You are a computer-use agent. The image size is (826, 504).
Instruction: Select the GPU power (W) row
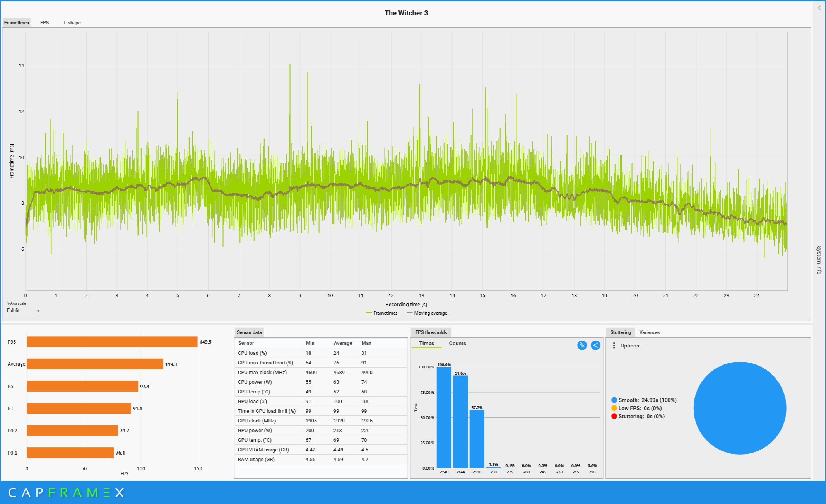[x=321, y=431]
